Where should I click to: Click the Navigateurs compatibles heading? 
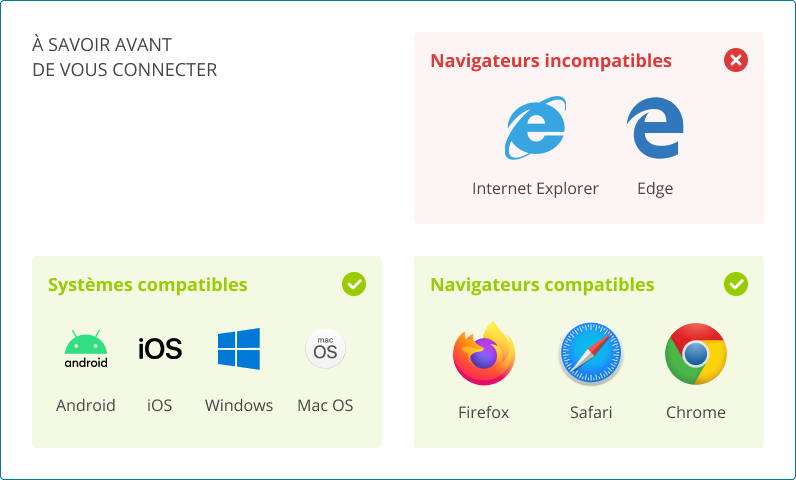(542, 285)
